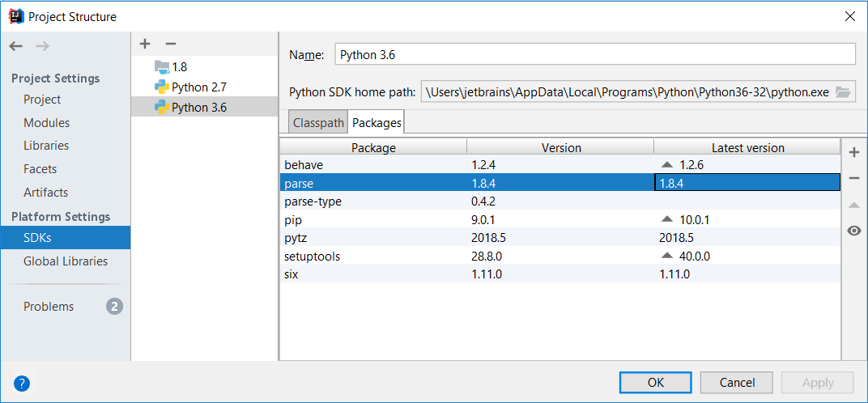
Task: Toggle show early releases eye icon
Action: [x=853, y=231]
